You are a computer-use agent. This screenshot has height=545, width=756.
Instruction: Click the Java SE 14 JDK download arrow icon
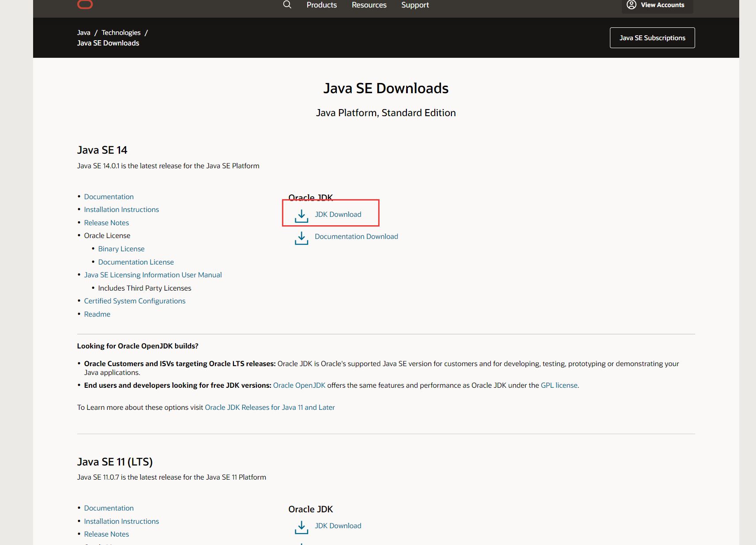point(301,216)
